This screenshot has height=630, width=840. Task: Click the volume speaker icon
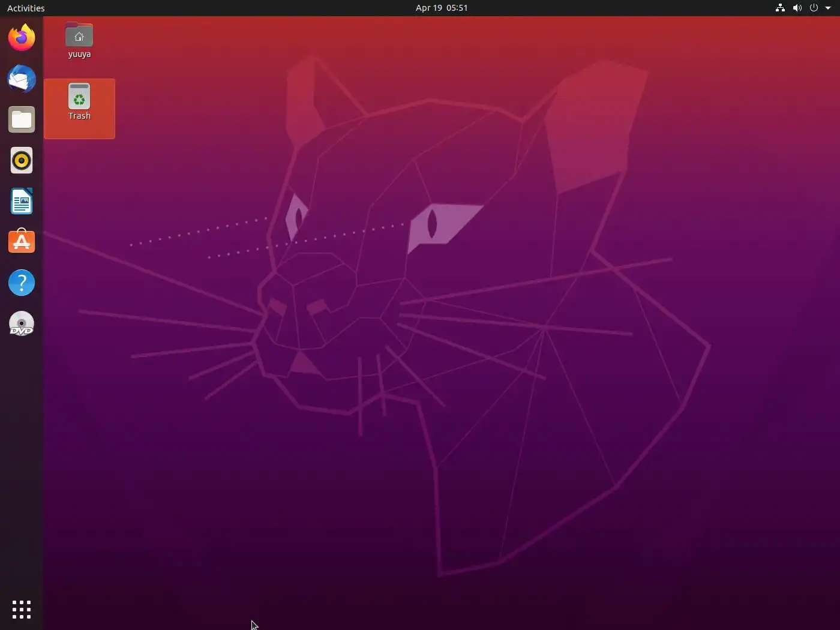(x=797, y=8)
